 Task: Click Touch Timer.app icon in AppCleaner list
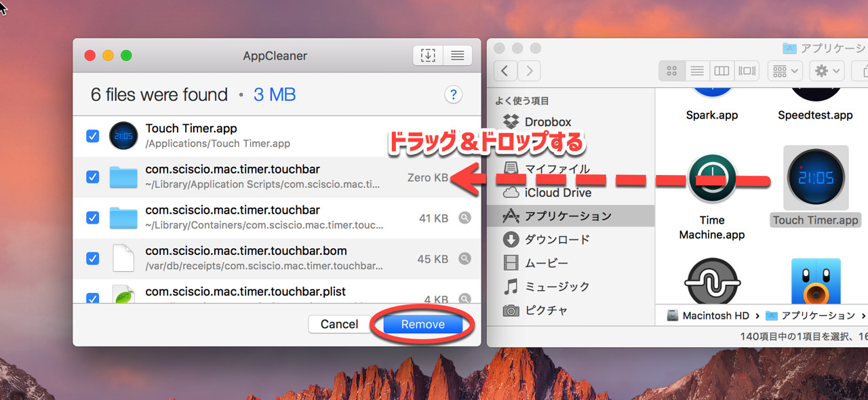(123, 136)
